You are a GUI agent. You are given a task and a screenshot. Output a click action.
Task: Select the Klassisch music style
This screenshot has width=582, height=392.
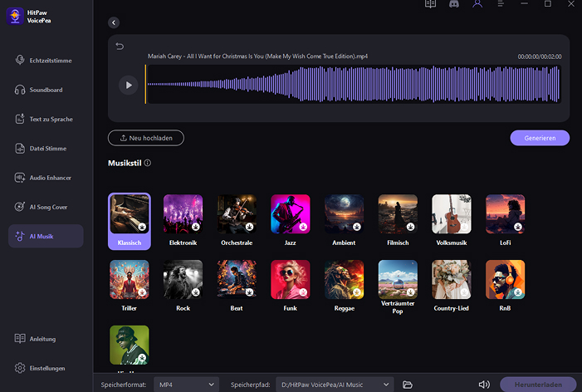tap(130, 221)
